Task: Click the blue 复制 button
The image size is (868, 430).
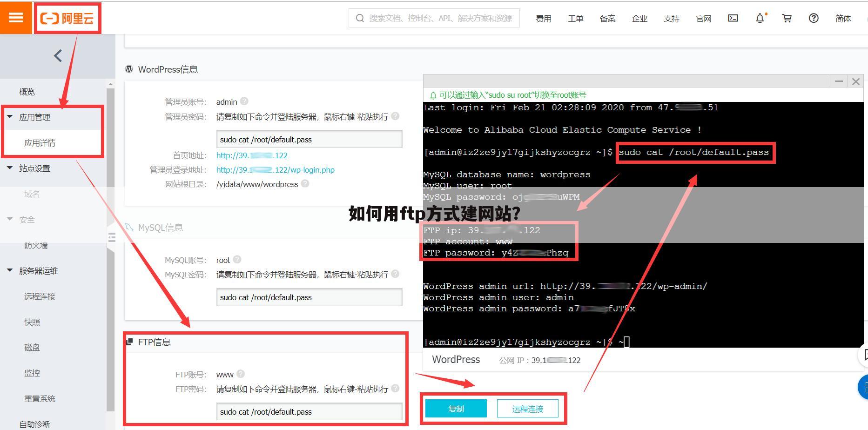Action: [456, 409]
